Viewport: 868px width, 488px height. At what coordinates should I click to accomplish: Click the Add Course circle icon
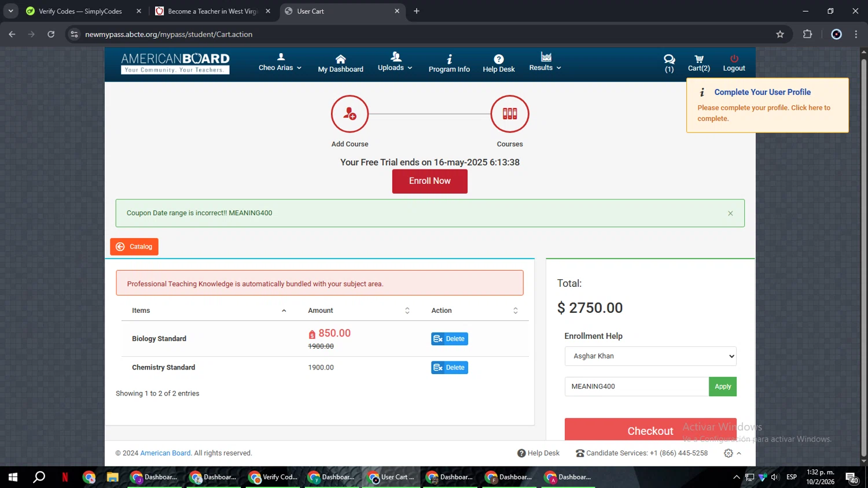pos(350,114)
